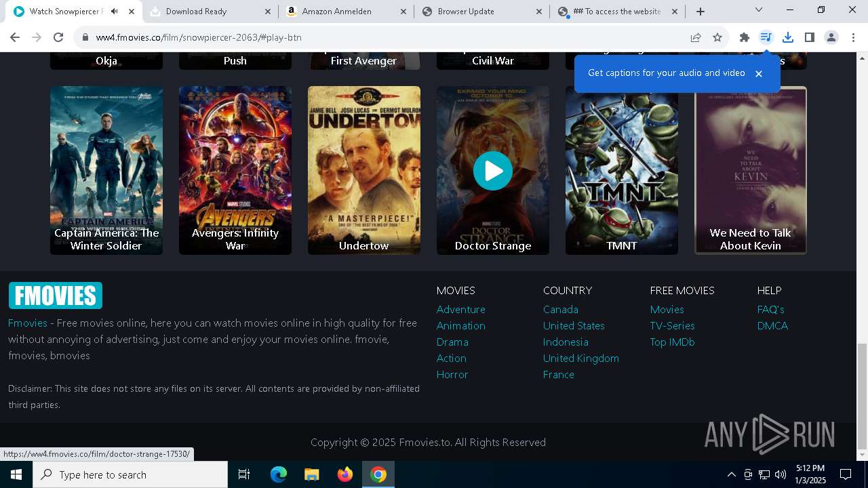
Task: Click the FMOVIES logo
Action: 55,296
